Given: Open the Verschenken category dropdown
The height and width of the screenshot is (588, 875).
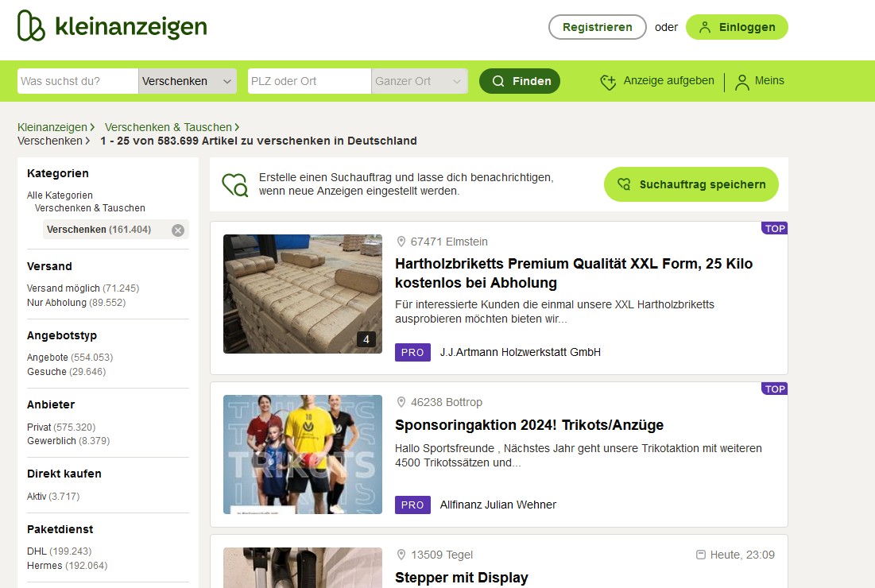Looking at the screenshot, I should [x=188, y=81].
